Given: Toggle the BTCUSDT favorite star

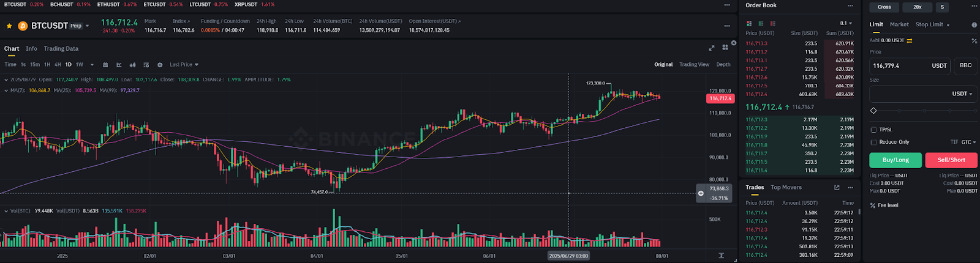Looking at the screenshot, I should point(9,26).
